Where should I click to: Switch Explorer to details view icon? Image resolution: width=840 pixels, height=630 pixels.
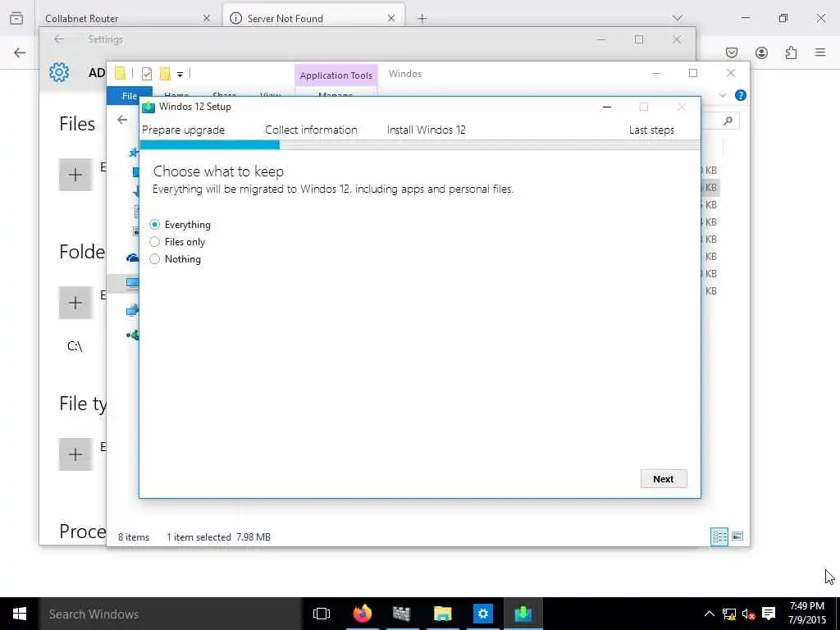(x=719, y=536)
